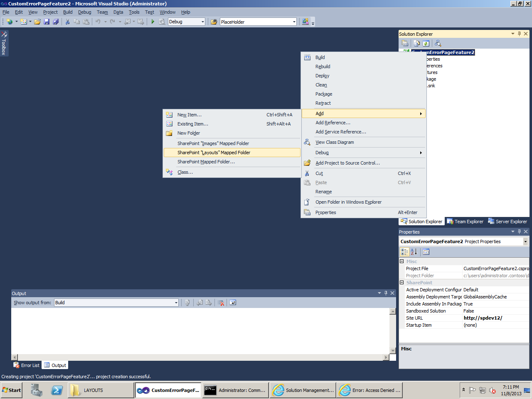The width and height of the screenshot is (532, 399).
Task: Click the Output horizontal scrollbar right arrow
Action: click(386, 357)
